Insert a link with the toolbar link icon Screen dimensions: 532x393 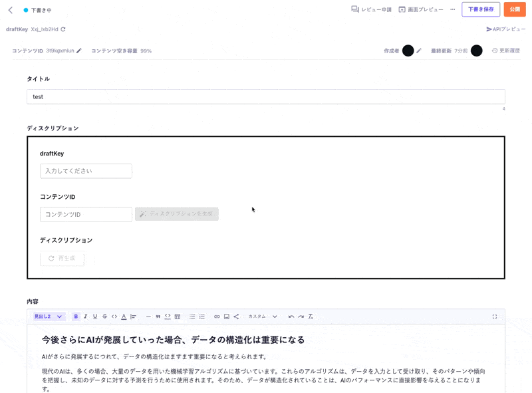pyautogui.click(x=217, y=317)
